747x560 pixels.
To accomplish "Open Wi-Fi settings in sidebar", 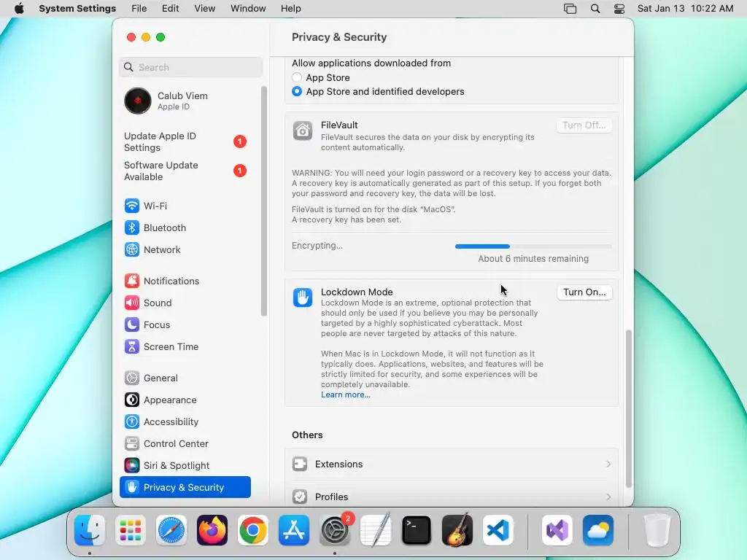I will coord(185,206).
